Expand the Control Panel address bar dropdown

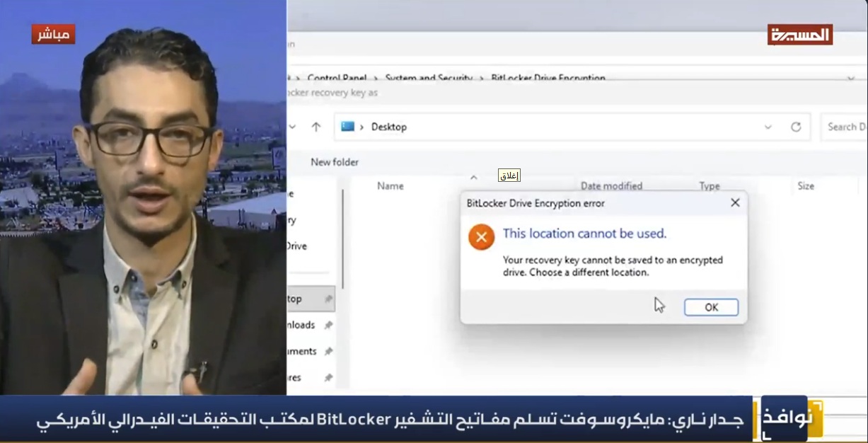(850, 78)
